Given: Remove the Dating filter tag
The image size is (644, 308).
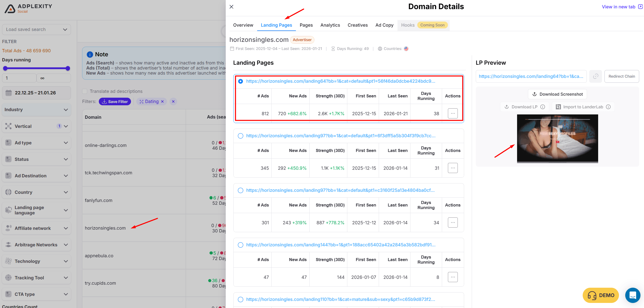Looking at the screenshot, I should point(162,101).
